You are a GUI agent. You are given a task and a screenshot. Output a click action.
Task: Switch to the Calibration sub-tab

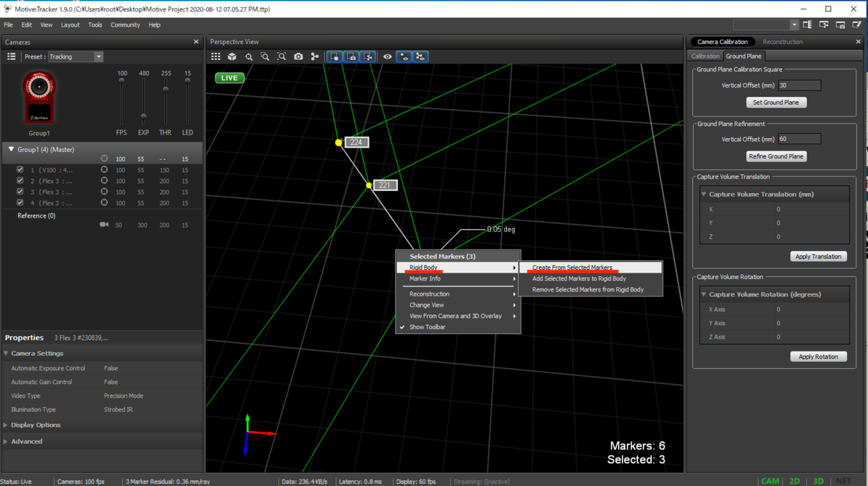(705, 56)
